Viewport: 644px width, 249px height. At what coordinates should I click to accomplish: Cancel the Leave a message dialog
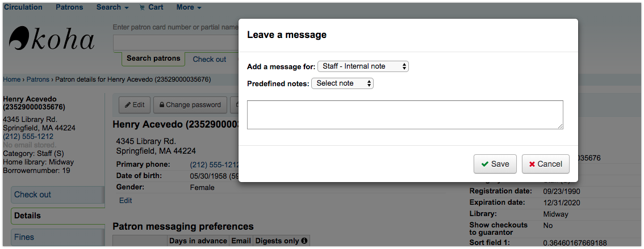click(545, 164)
